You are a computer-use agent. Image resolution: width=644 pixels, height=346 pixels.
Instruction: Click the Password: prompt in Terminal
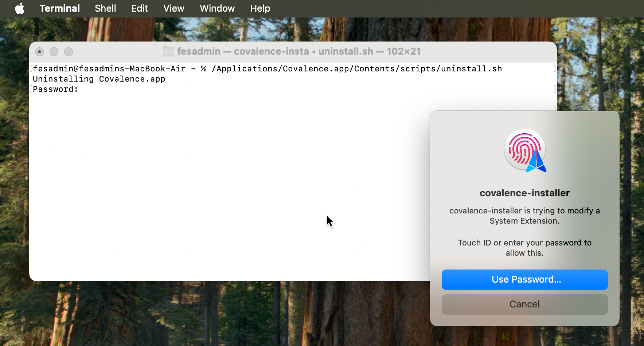tap(55, 89)
